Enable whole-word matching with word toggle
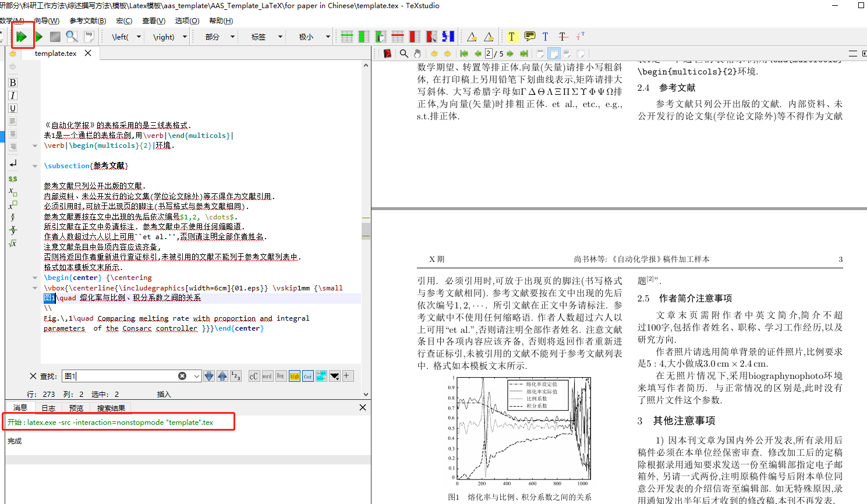The width and height of the screenshot is (867, 504). tap(267, 375)
